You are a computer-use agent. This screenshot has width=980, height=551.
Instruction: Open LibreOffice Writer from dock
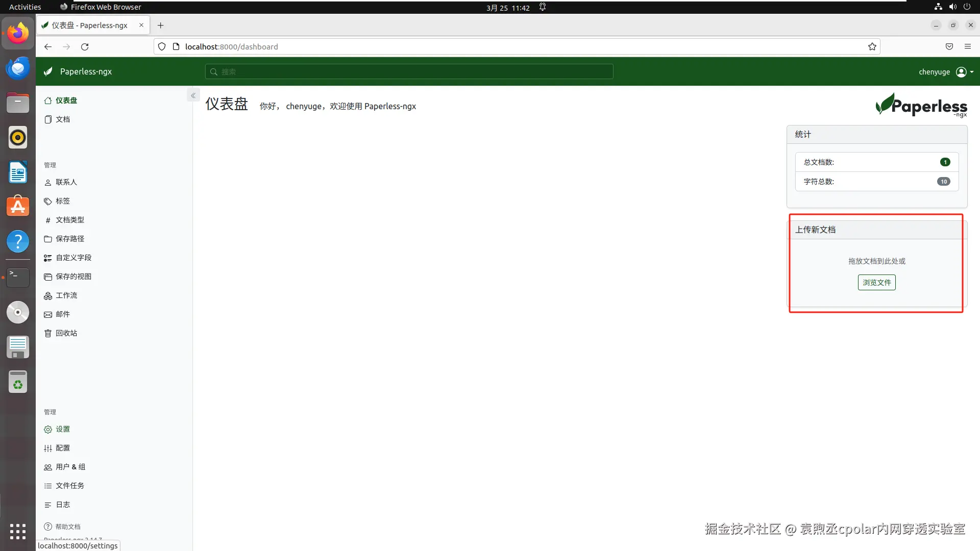coord(18,172)
